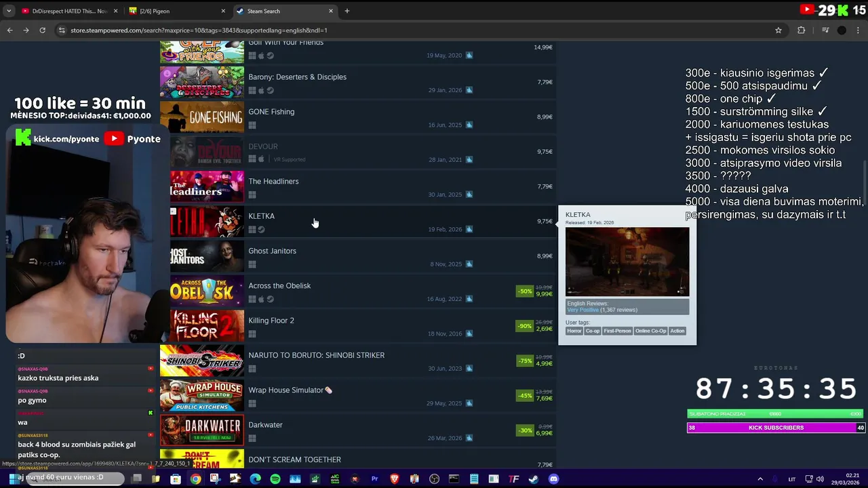This screenshot has height=488, width=868.
Task: Click the Darkwater capsule thumbnail
Action: pos(202,430)
